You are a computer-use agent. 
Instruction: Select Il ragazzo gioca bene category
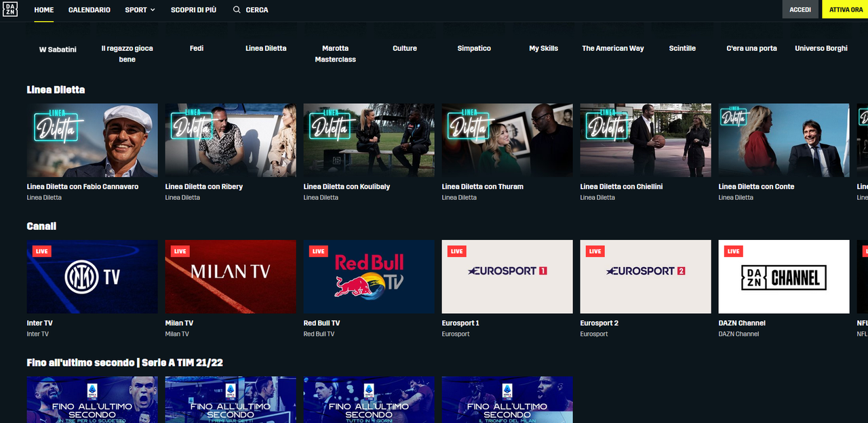click(127, 54)
